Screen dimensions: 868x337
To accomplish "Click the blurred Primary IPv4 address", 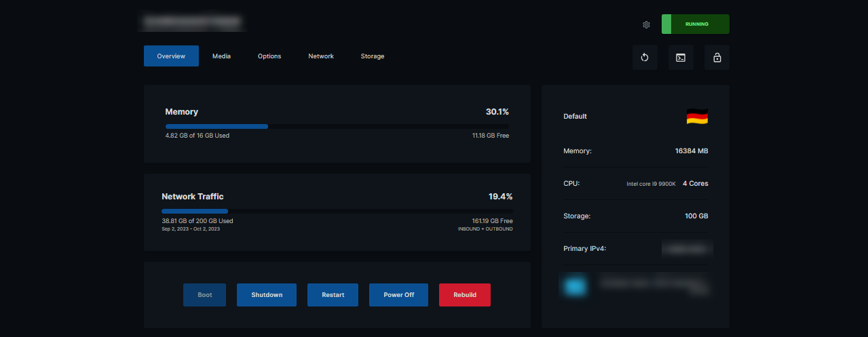I will point(687,249).
